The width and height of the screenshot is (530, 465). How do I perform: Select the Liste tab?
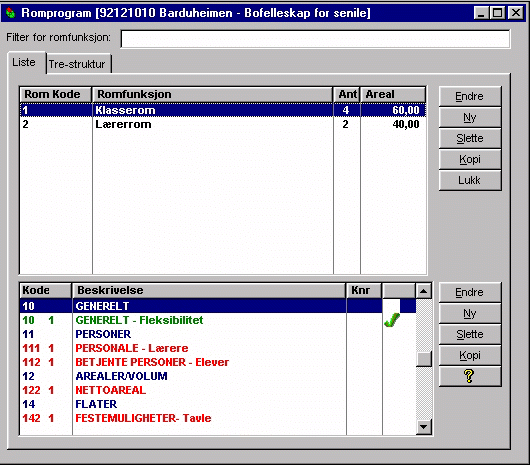24,63
